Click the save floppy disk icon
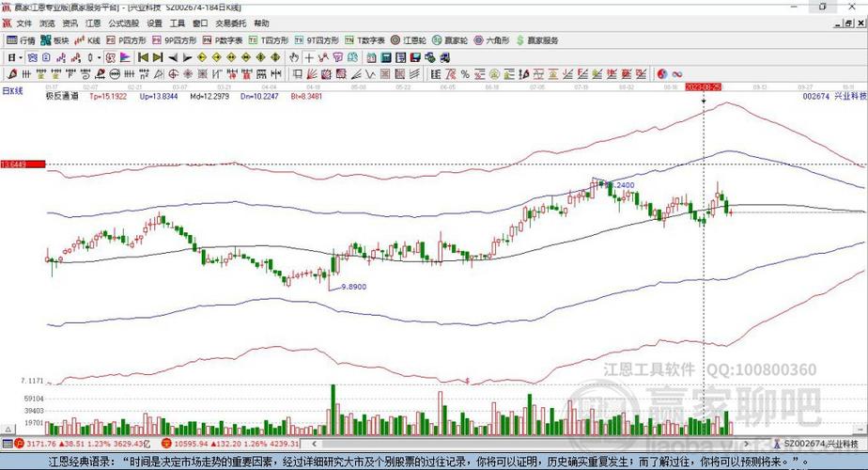Viewport: 868px width, 470px height. (x=415, y=57)
